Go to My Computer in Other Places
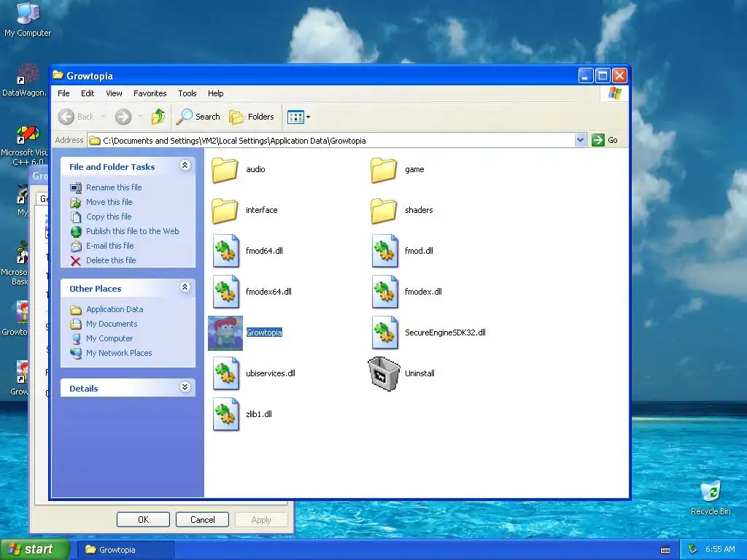The height and width of the screenshot is (560, 747). click(109, 338)
